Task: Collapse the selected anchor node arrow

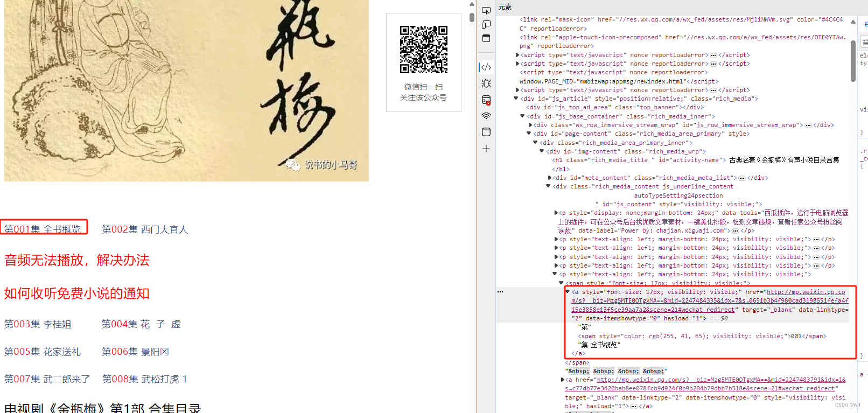Action: coord(568,292)
